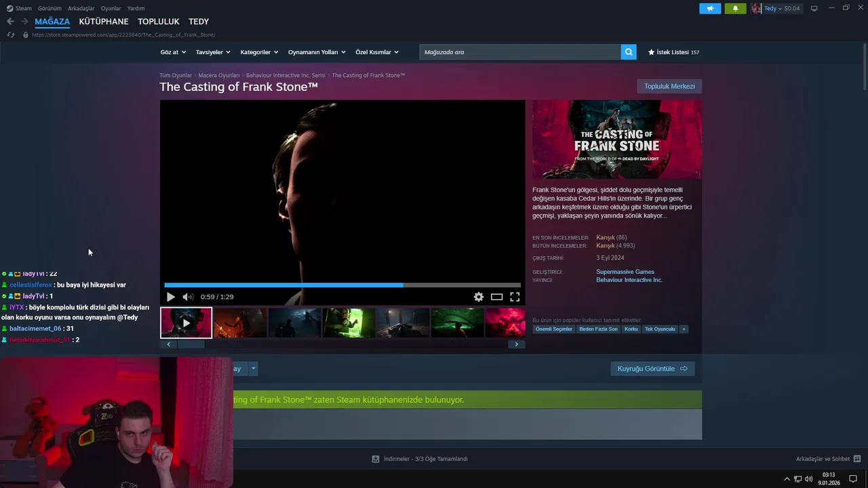Screen dimensions: 868x488
Task: Open the Yardım menu
Action: pyautogui.click(x=136, y=8)
